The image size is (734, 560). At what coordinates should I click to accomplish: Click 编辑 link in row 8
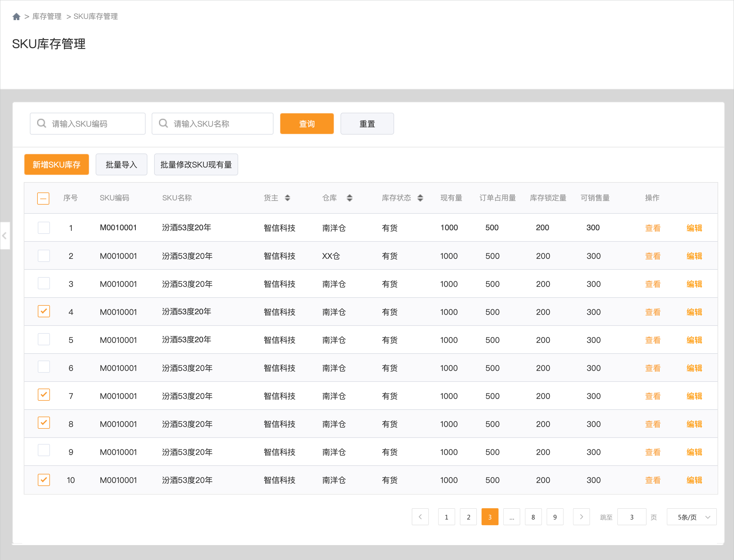(x=694, y=424)
